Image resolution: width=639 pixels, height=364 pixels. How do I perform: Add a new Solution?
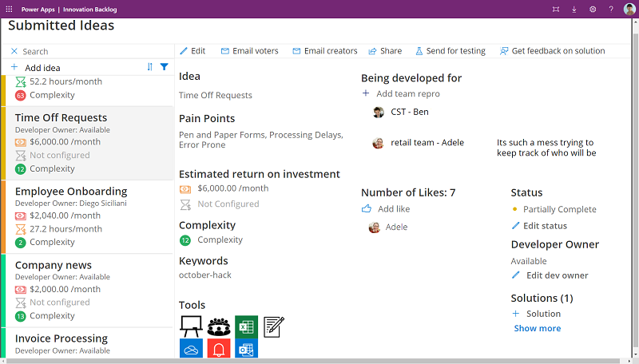tap(536, 314)
